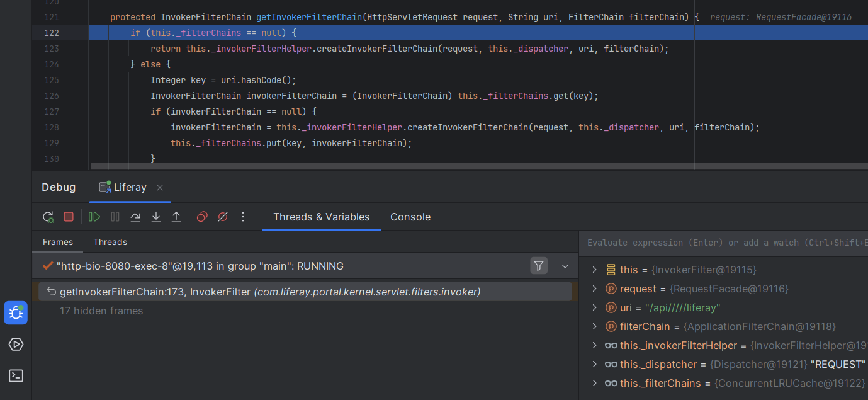Expand the this._filterChains watch node
The width and height of the screenshot is (868, 400).
click(594, 383)
